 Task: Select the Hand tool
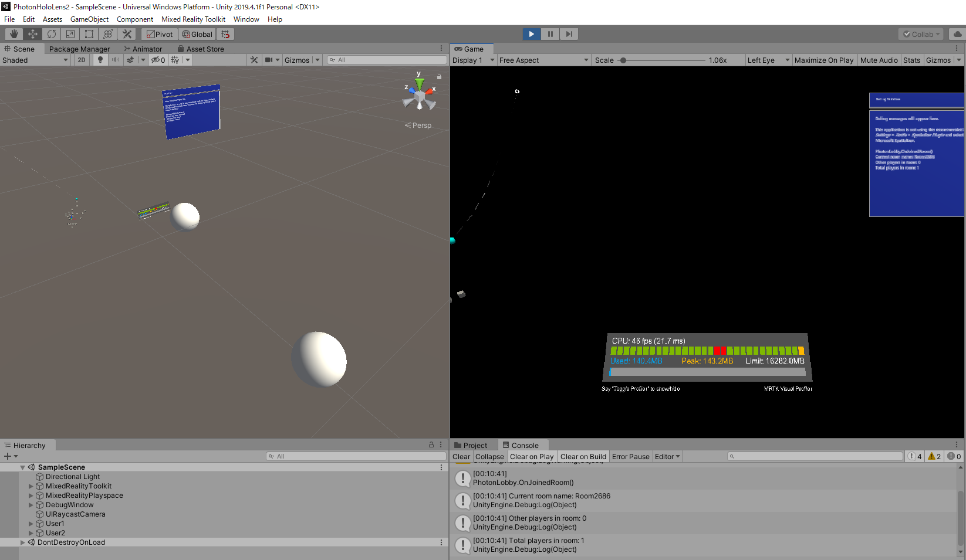click(x=14, y=34)
